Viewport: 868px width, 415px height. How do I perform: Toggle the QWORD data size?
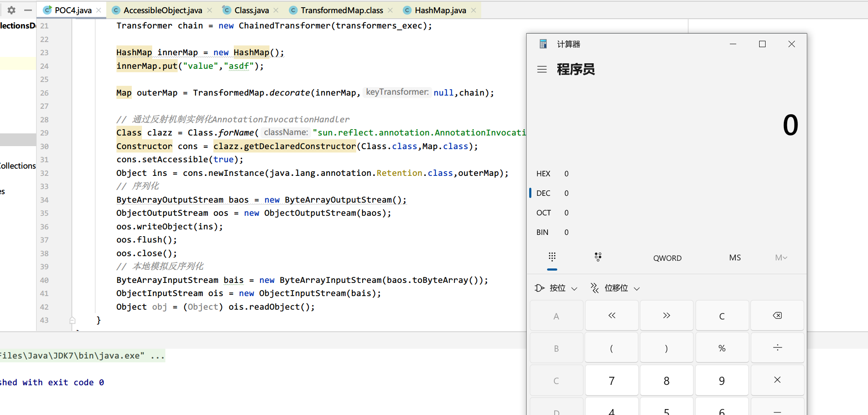667,258
